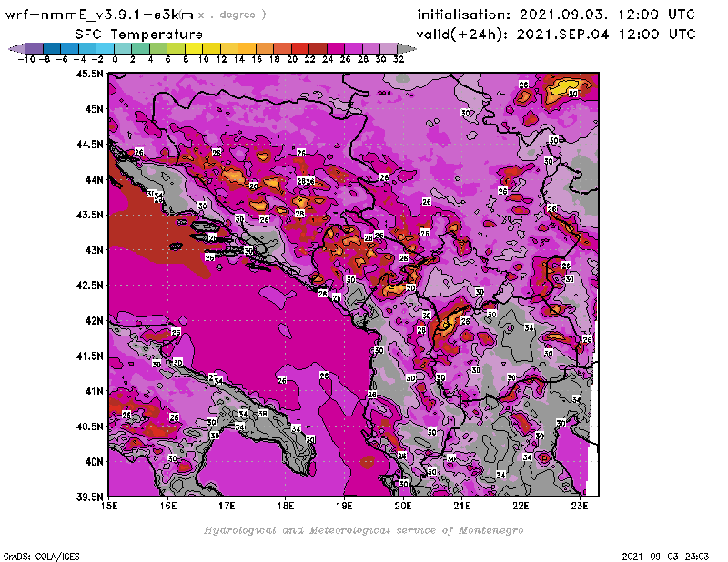This screenshot has height=562, width=728.
Task: Select the light mauve swatch between 30 and 32
Action: 389,48
